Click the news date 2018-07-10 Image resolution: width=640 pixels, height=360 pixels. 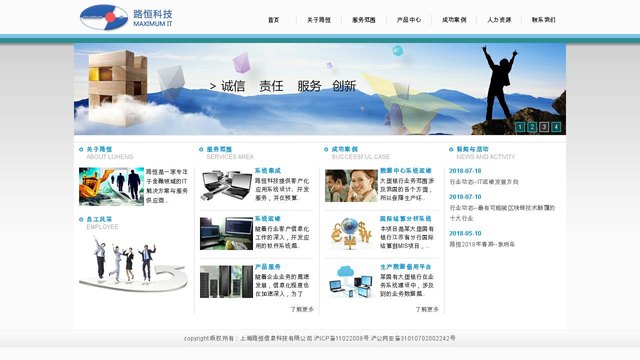465,197
